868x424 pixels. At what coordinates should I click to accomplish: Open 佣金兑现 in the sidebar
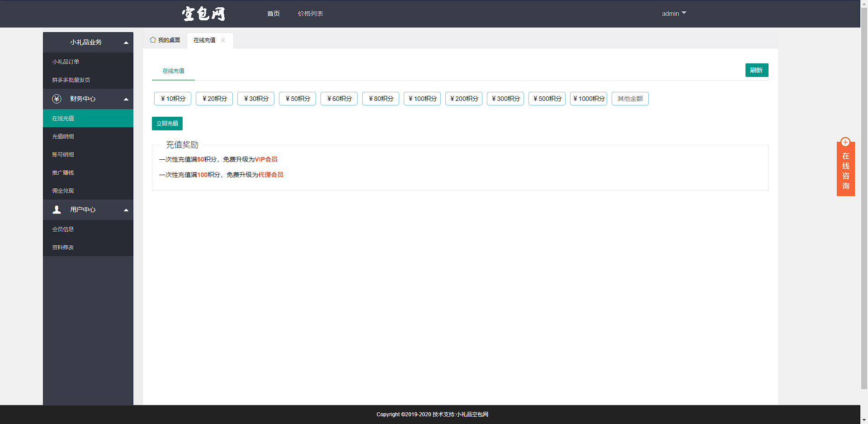click(x=88, y=191)
